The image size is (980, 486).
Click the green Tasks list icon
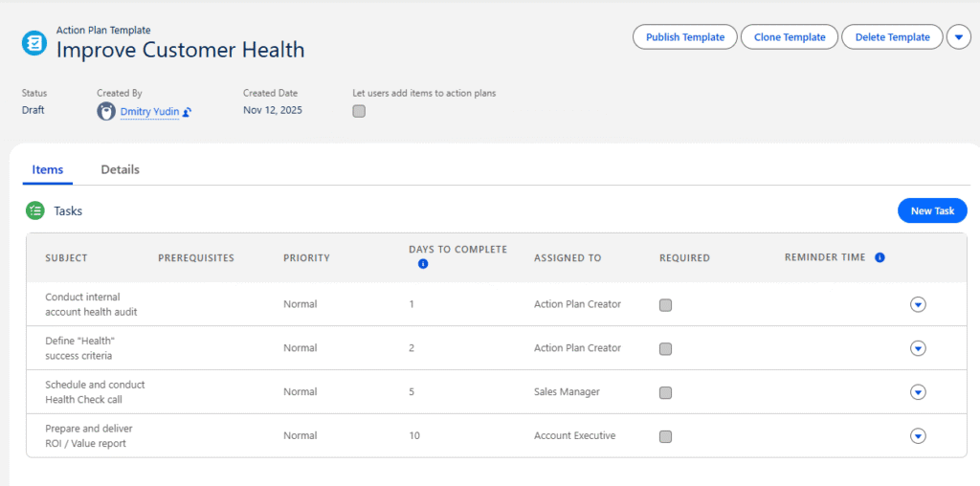(34, 210)
